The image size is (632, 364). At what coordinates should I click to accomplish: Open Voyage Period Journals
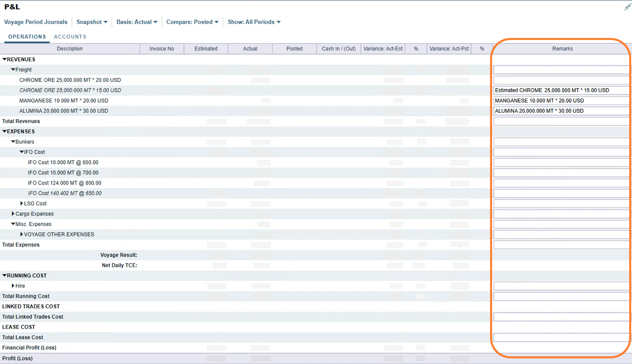[36, 22]
